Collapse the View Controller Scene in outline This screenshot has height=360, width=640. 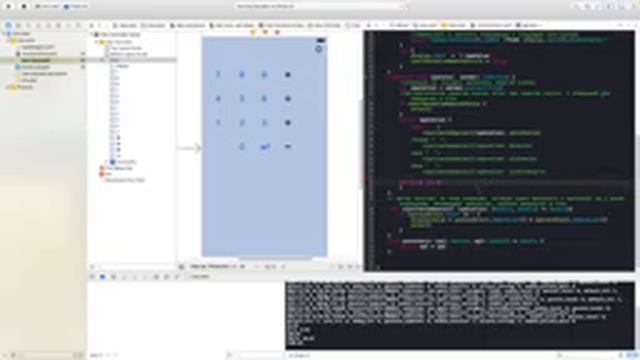click(92, 35)
